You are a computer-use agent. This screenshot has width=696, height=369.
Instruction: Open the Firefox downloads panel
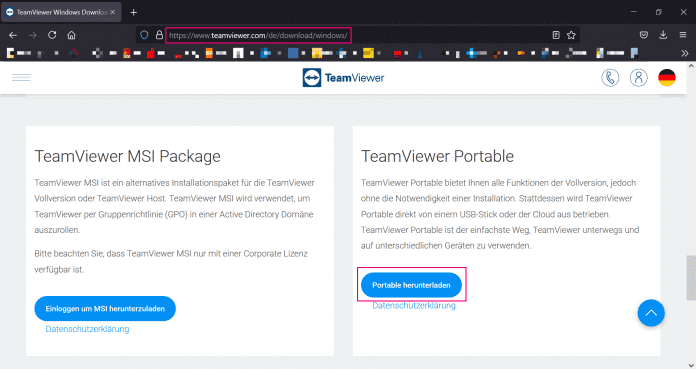point(663,35)
